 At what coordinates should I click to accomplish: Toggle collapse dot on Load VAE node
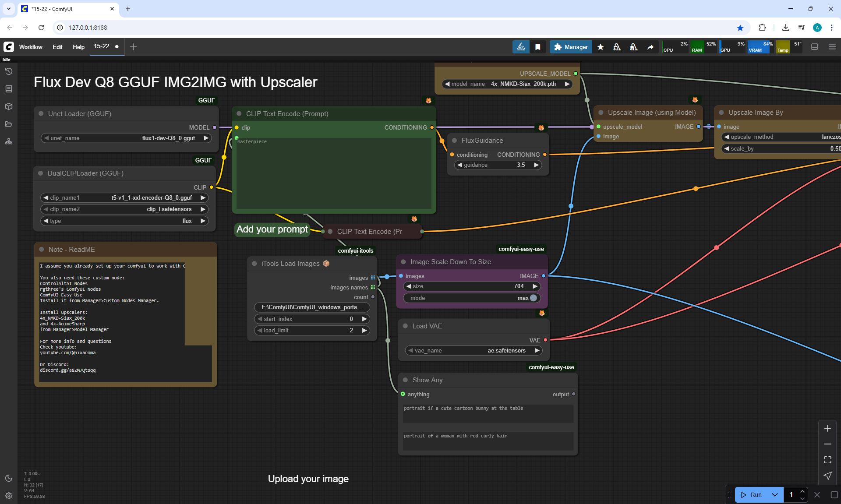405,326
